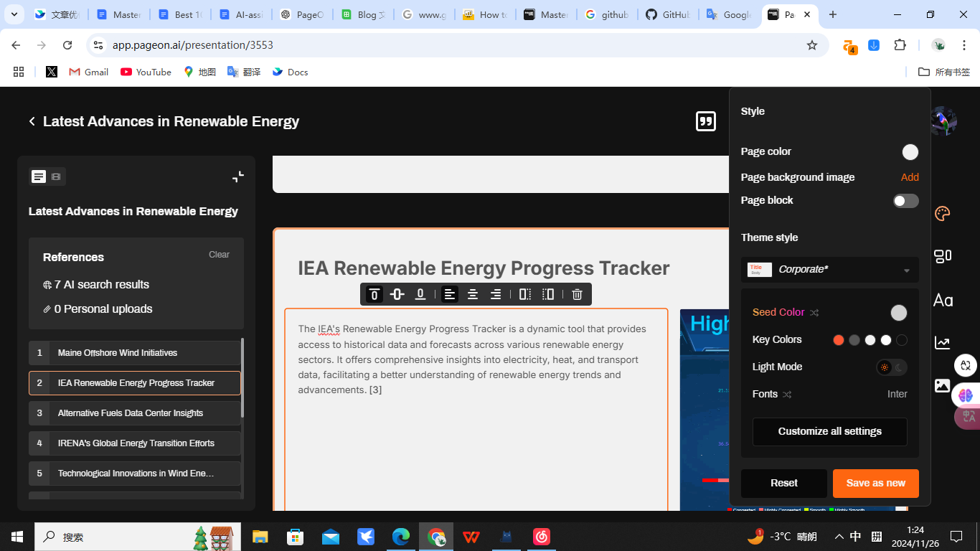Click the Reset button
Screen dimensions: 980x551
click(784, 484)
